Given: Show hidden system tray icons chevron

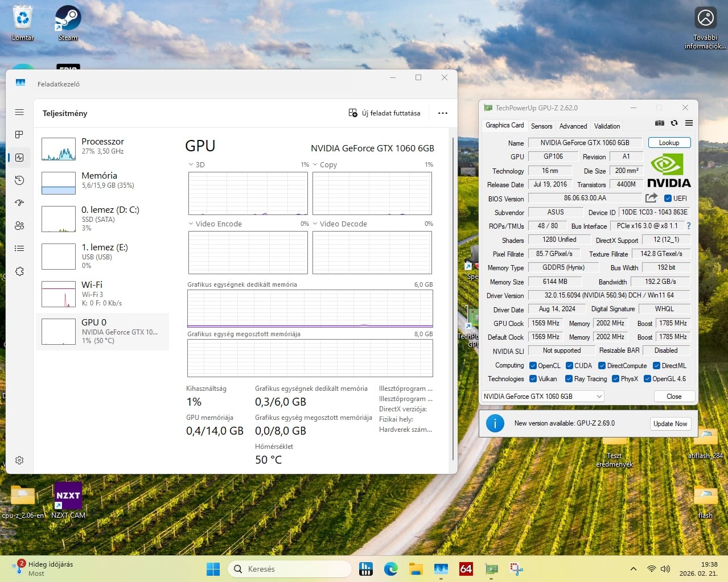Looking at the screenshot, I should pyautogui.click(x=633, y=569).
